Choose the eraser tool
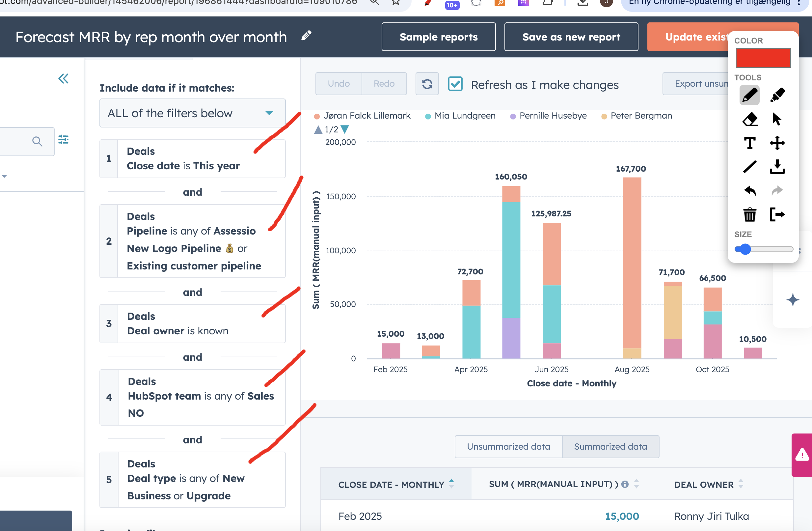812x531 pixels. [x=749, y=119]
